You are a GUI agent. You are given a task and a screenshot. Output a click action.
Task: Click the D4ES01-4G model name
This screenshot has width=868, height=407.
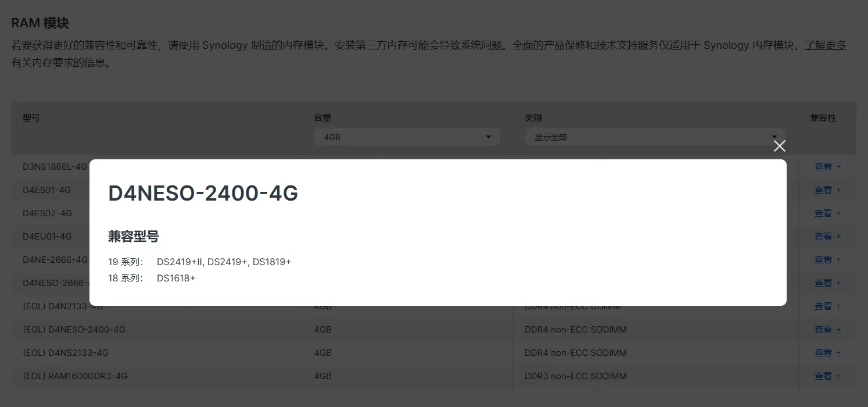[46, 190]
